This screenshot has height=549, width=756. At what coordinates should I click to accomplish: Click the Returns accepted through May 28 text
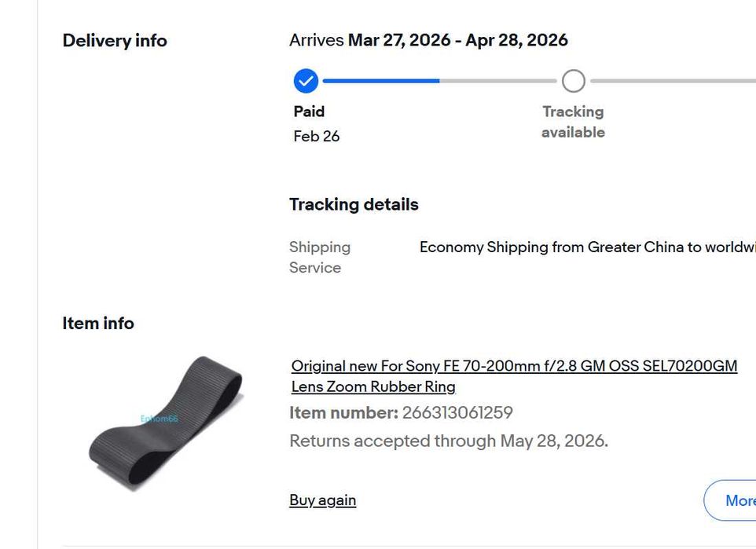(448, 441)
